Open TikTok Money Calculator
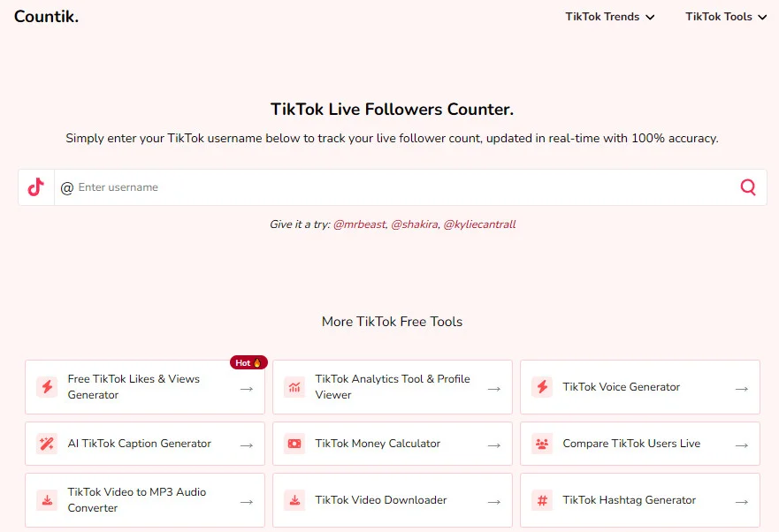Viewport: 779px width, 532px height. click(x=393, y=444)
